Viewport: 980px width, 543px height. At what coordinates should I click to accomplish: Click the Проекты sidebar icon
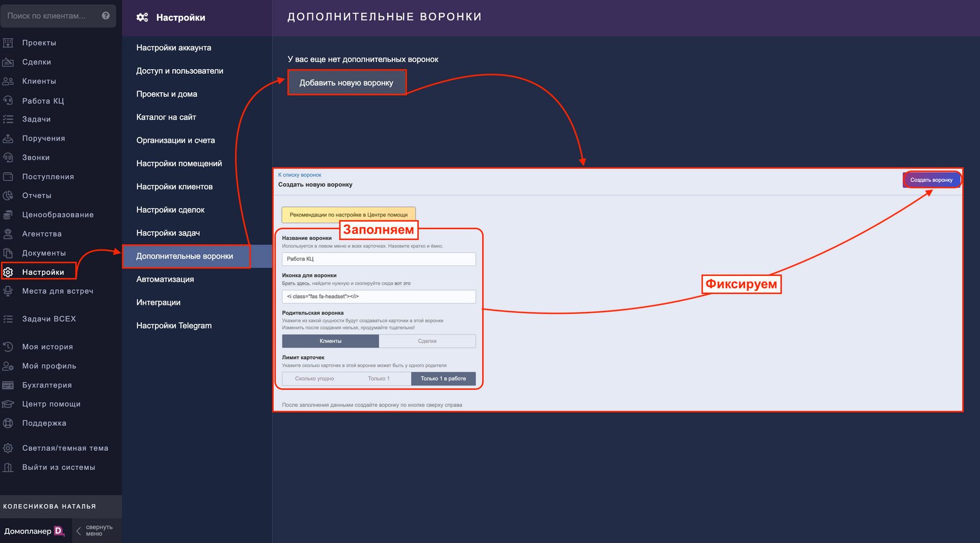[8, 43]
